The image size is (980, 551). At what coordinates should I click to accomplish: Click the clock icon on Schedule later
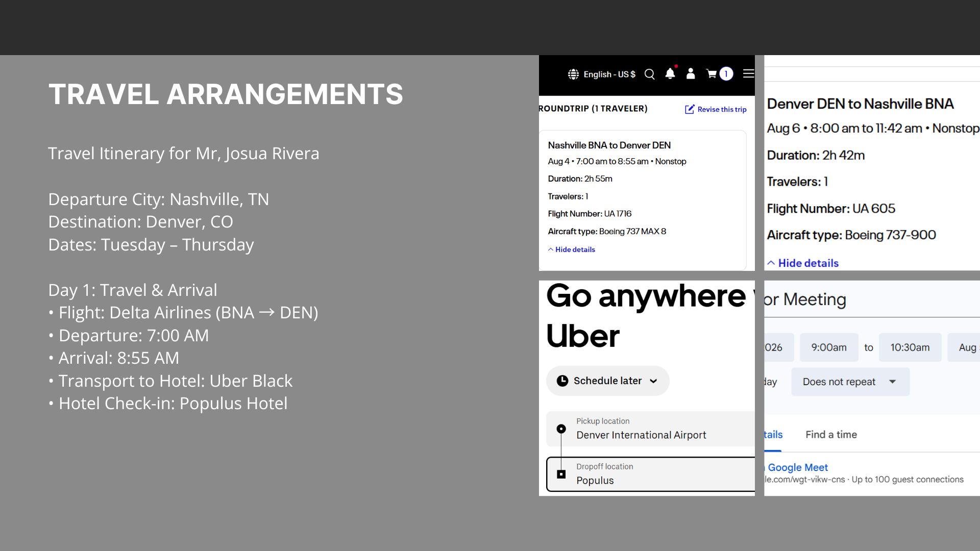point(562,381)
